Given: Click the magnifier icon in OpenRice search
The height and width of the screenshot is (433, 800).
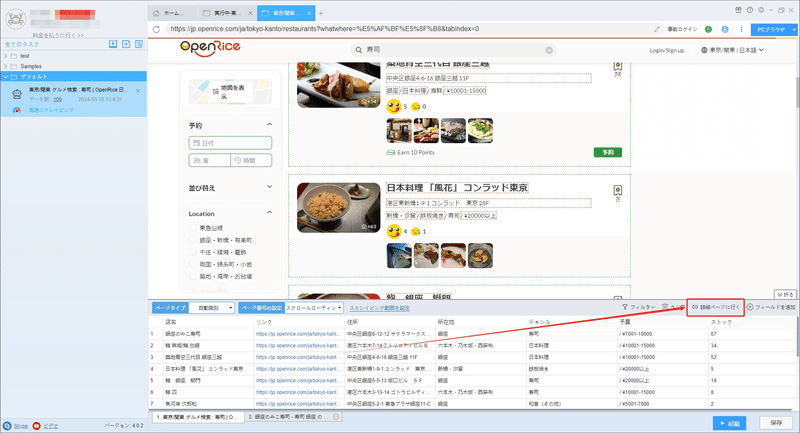Looking at the screenshot, I should coord(359,50).
